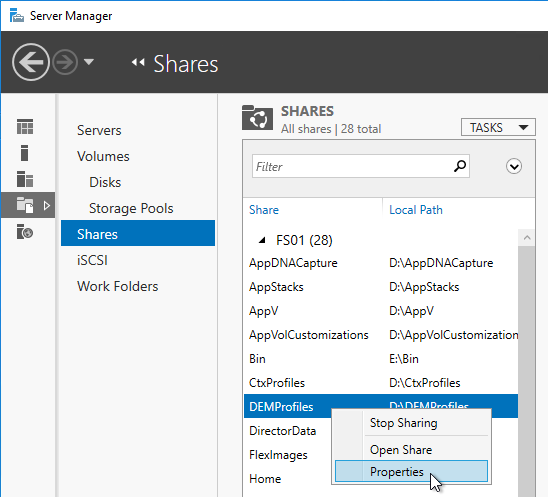The image size is (548, 497).
Task: Select the Bin share row
Action: click(x=381, y=359)
